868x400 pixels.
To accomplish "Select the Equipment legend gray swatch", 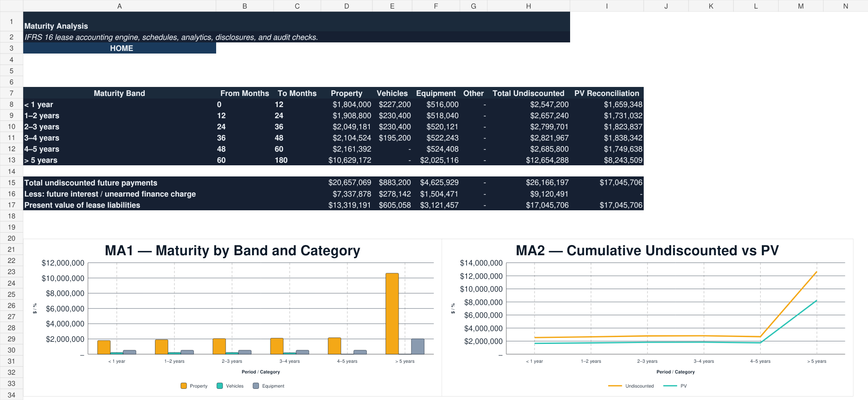I will click(256, 386).
